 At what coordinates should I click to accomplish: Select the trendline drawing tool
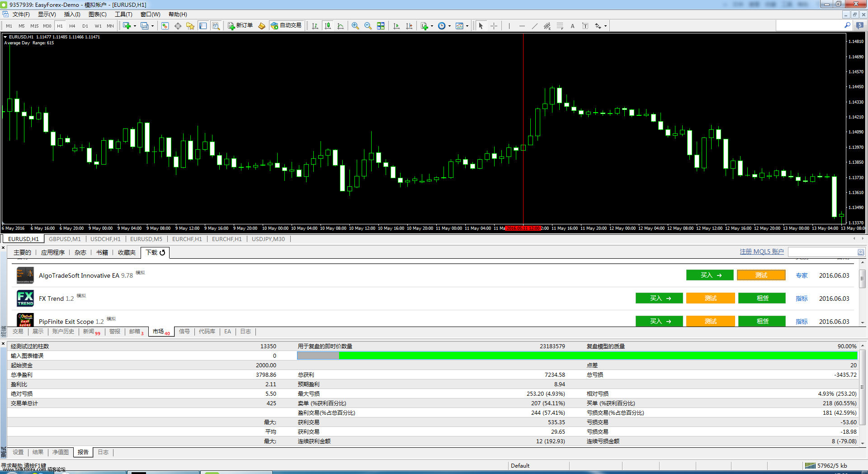pos(535,26)
